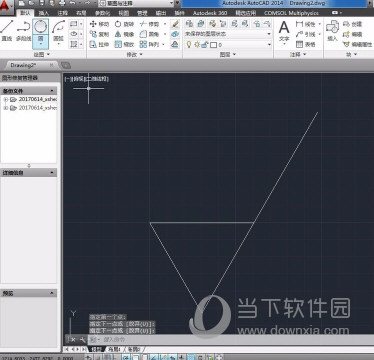Screen dimensions: 374x360
Task: Toggle the layer 0 on/off light bulb
Action: pyautogui.click(x=189, y=44)
